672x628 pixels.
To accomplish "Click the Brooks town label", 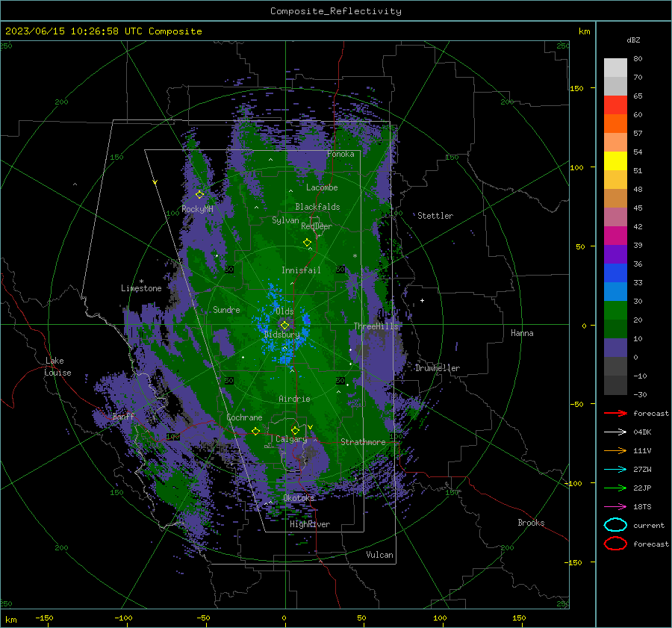I will (x=531, y=523).
